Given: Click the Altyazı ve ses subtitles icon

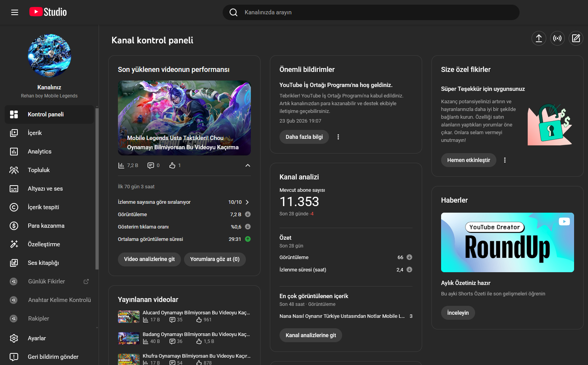Looking at the screenshot, I should [x=14, y=189].
